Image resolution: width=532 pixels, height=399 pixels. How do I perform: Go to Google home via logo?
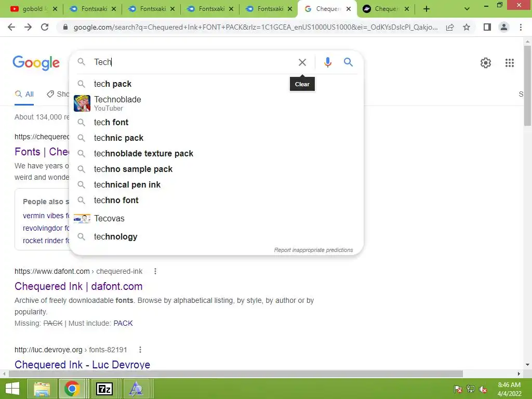pyautogui.click(x=36, y=63)
